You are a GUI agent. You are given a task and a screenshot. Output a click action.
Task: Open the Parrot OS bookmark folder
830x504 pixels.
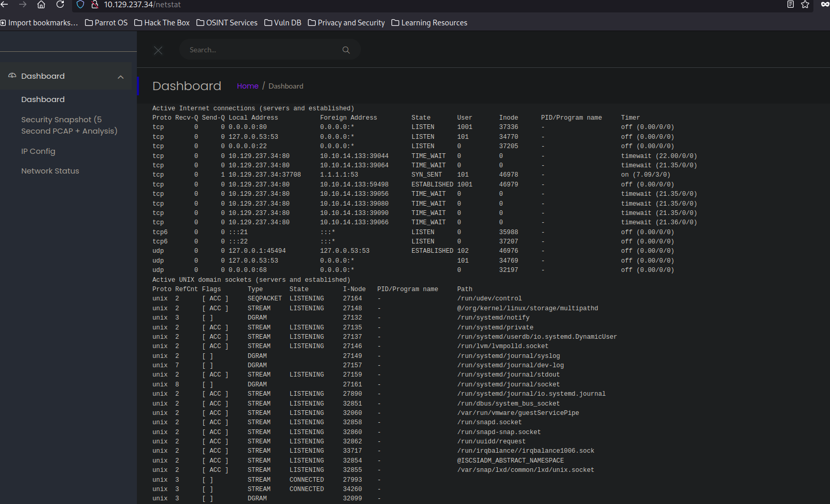pyautogui.click(x=106, y=23)
